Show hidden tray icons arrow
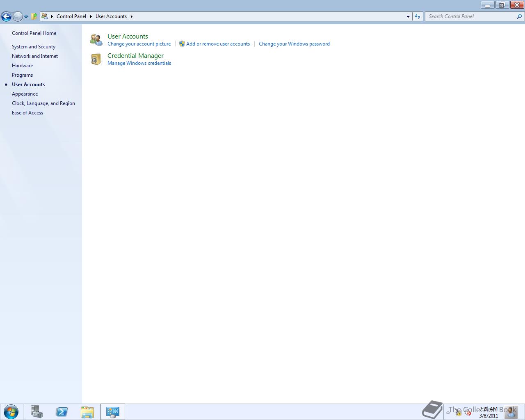Image resolution: width=525 pixels, height=420 pixels. coord(448,412)
